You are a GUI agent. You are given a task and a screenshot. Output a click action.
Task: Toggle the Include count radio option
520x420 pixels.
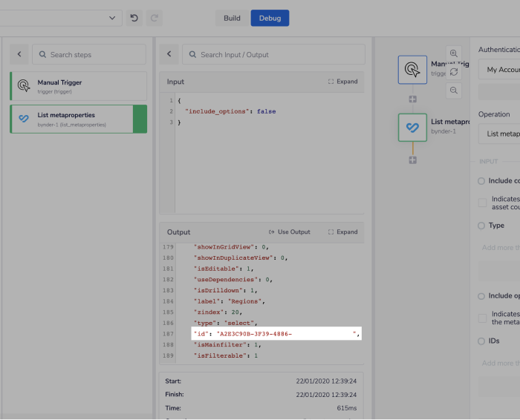point(481,180)
